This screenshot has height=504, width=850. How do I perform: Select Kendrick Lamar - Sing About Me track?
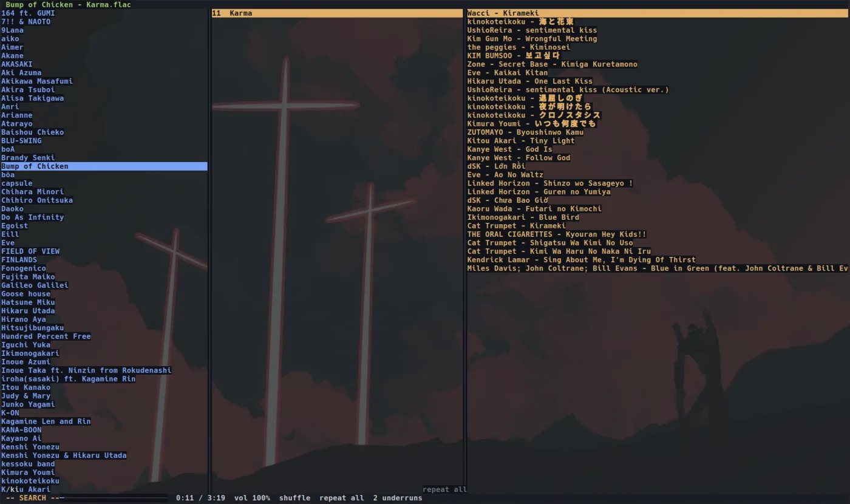tap(582, 259)
